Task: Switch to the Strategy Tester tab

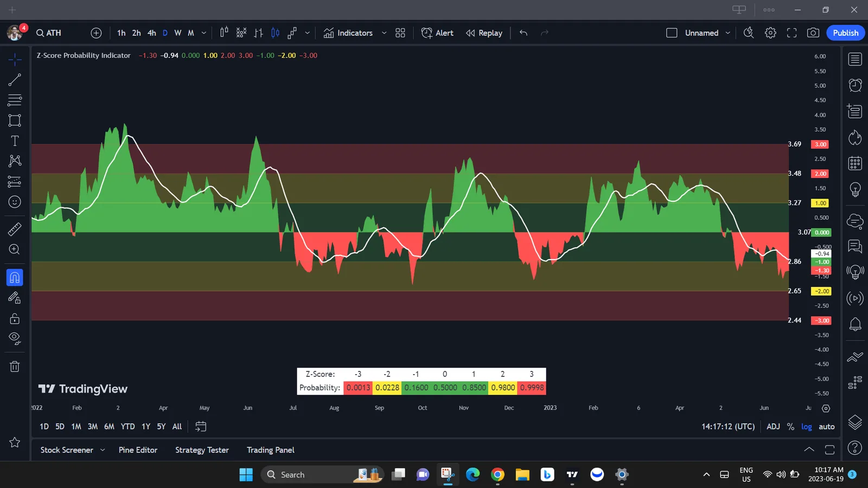Action: pyautogui.click(x=202, y=450)
